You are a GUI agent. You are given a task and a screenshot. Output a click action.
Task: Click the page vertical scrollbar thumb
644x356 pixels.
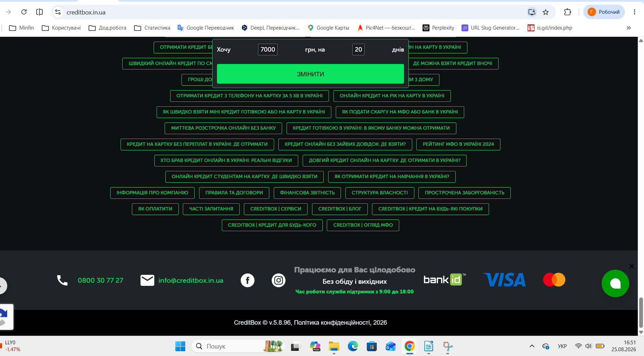click(641, 312)
